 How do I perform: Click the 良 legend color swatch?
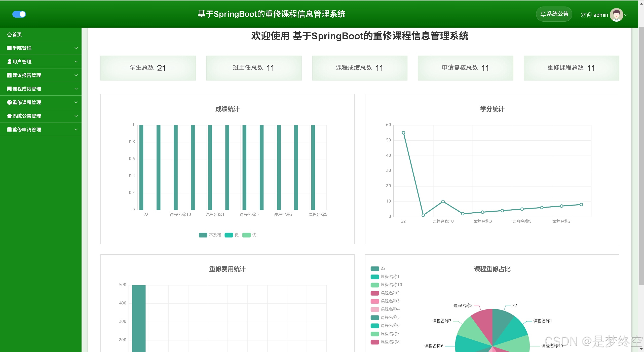(229, 235)
